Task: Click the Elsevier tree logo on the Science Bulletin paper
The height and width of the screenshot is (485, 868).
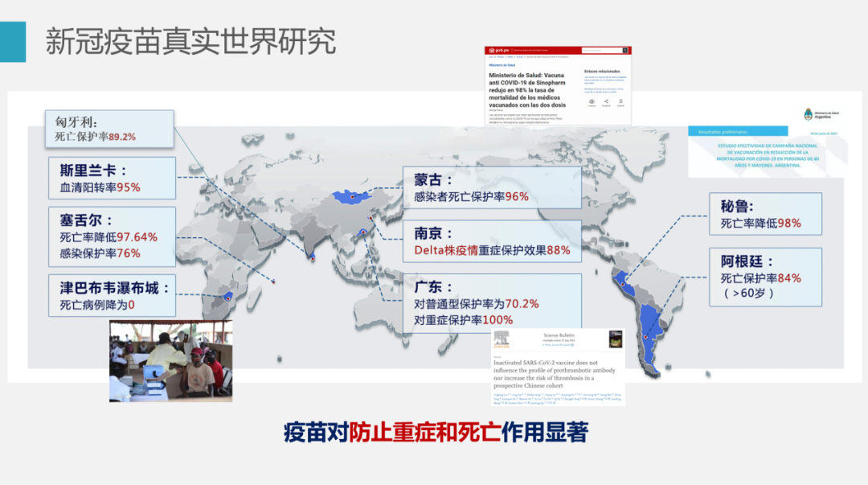Action: pyautogui.click(x=502, y=339)
